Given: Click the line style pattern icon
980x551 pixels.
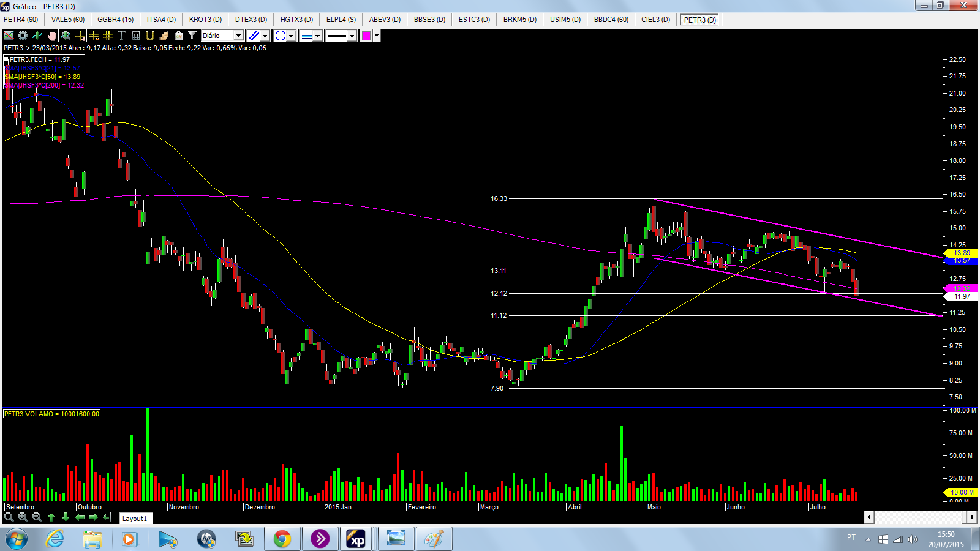Looking at the screenshot, I should tap(307, 36).
